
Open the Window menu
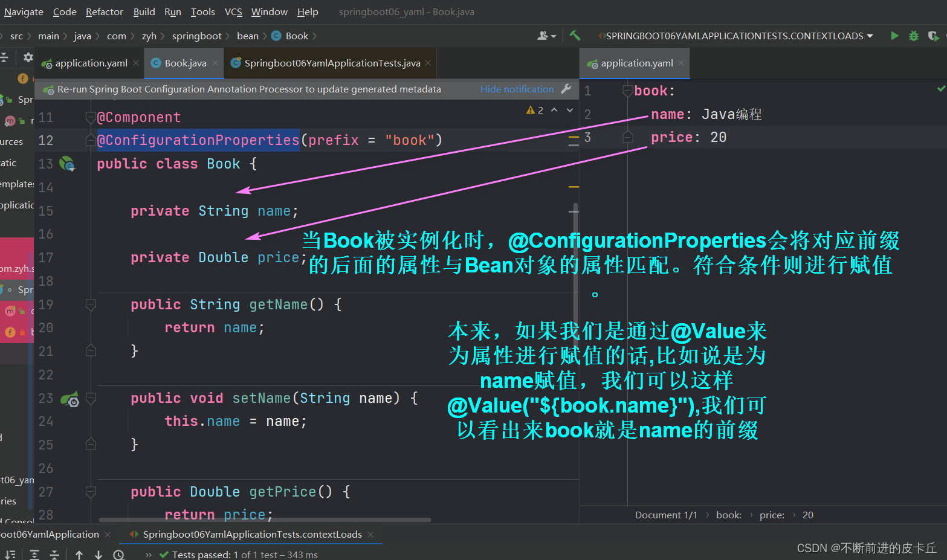[x=270, y=12]
